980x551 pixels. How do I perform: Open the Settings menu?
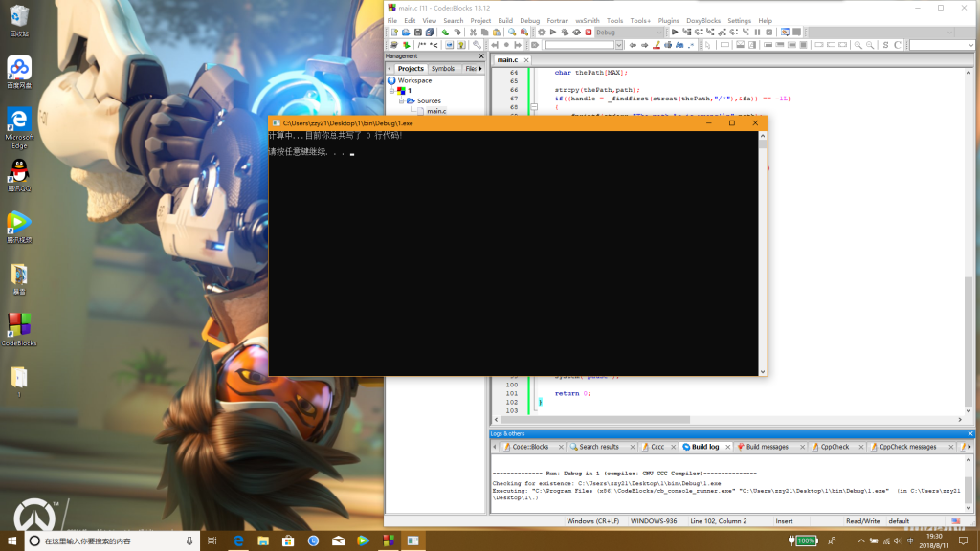pyautogui.click(x=740, y=21)
